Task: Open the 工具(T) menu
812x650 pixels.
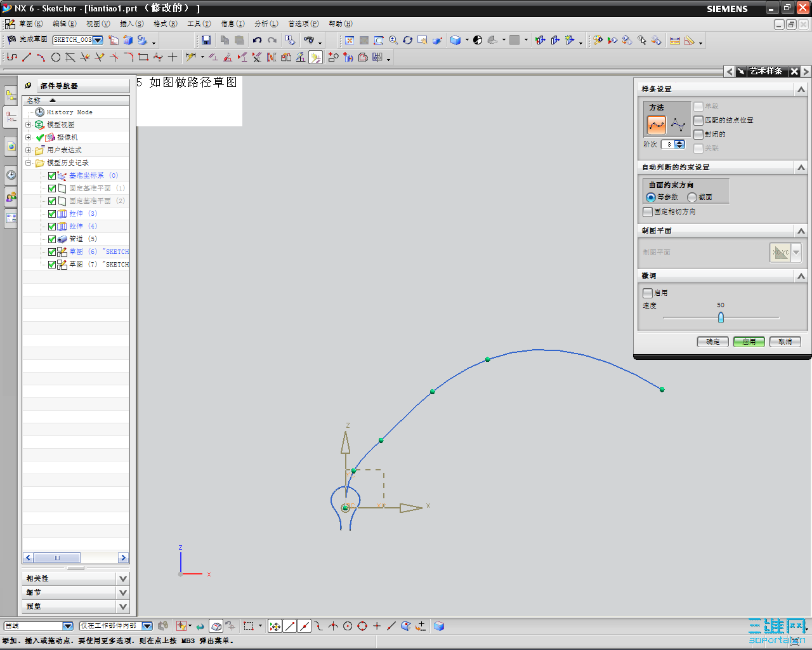Action: (199, 24)
